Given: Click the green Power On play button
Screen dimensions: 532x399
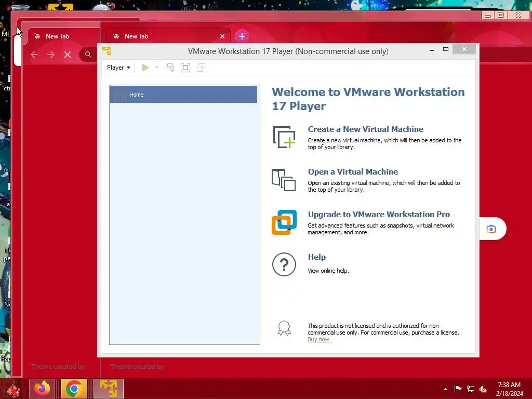Looking at the screenshot, I should point(145,68).
